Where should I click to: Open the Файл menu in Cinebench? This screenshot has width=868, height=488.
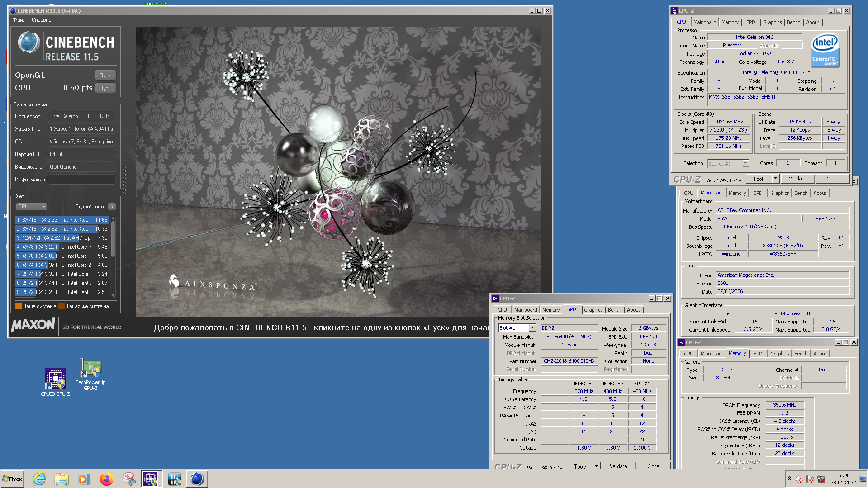click(x=19, y=20)
